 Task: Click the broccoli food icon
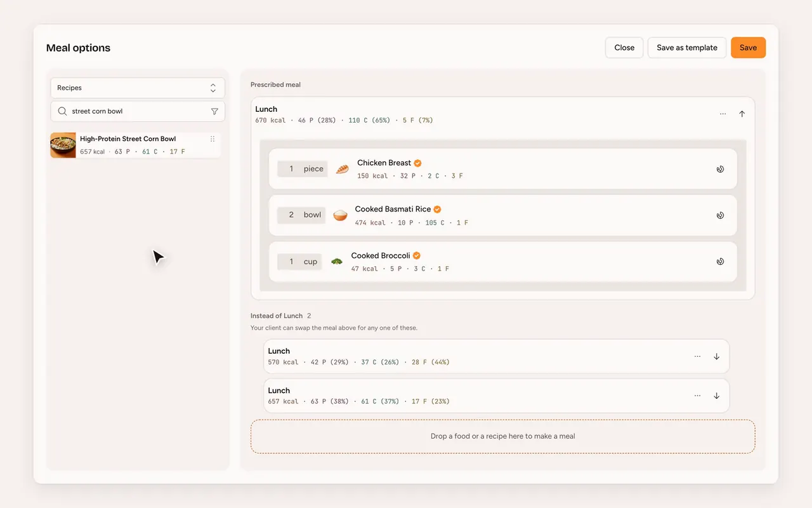[337, 261]
